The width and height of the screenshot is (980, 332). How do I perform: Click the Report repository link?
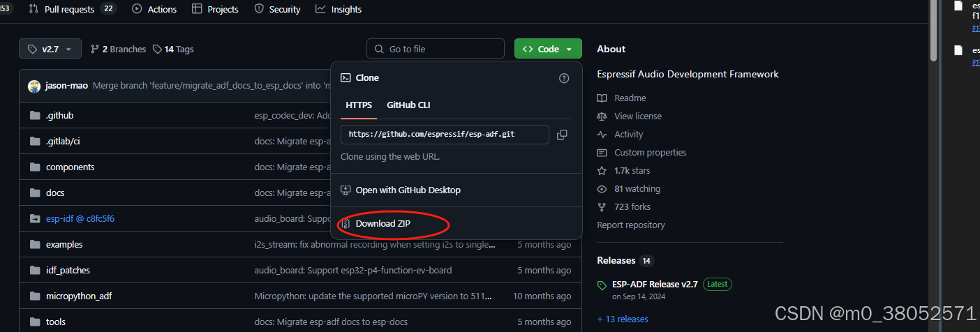coord(631,225)
